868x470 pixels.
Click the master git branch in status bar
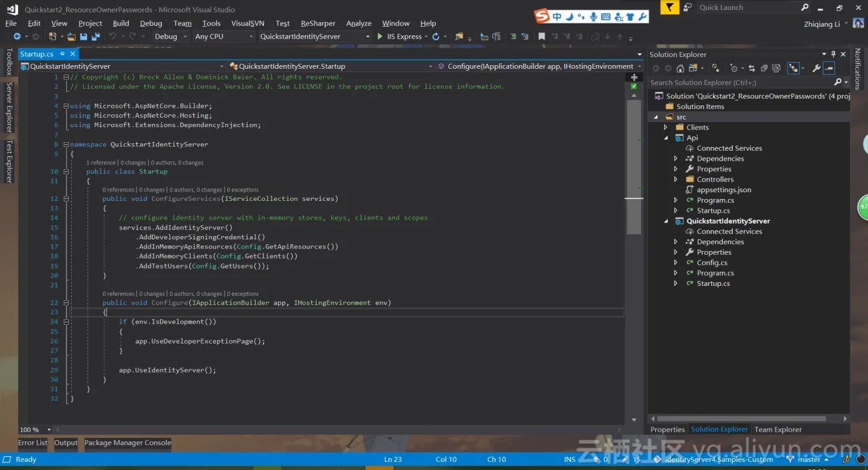[808, 459]
